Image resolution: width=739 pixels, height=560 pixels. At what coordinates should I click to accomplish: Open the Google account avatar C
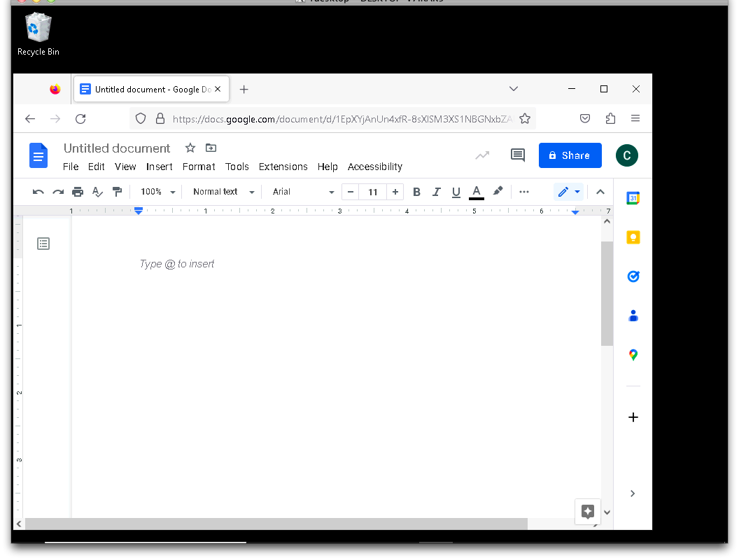tap(627, 155)
